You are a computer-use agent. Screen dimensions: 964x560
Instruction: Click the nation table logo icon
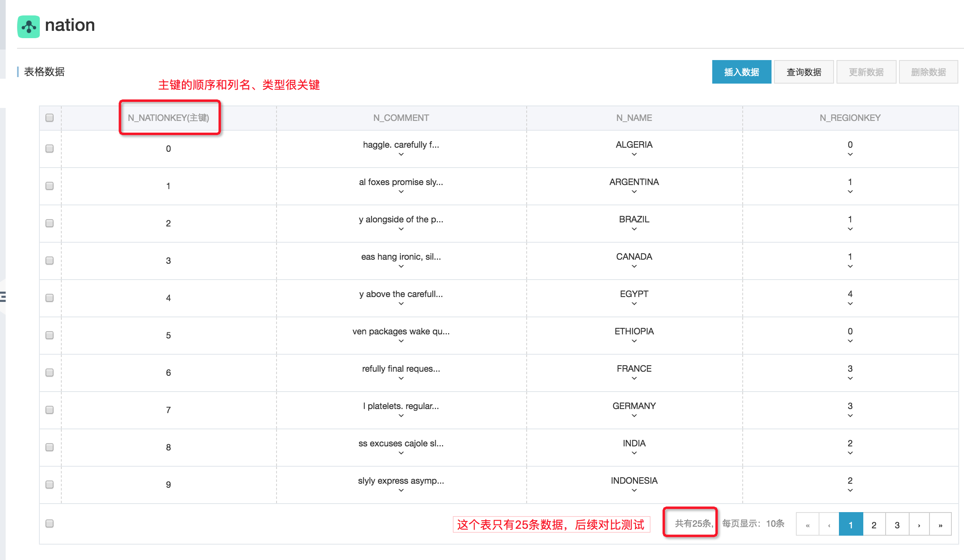(x=28, y=26)
